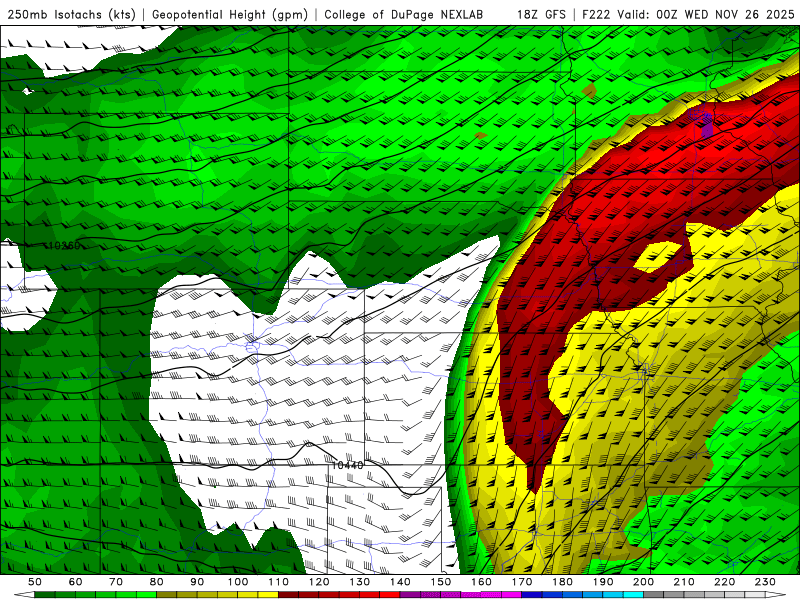Click the "250mb Isotachs (kts)" title text
This screenshot has height=600, width=800.
[71, 14]
